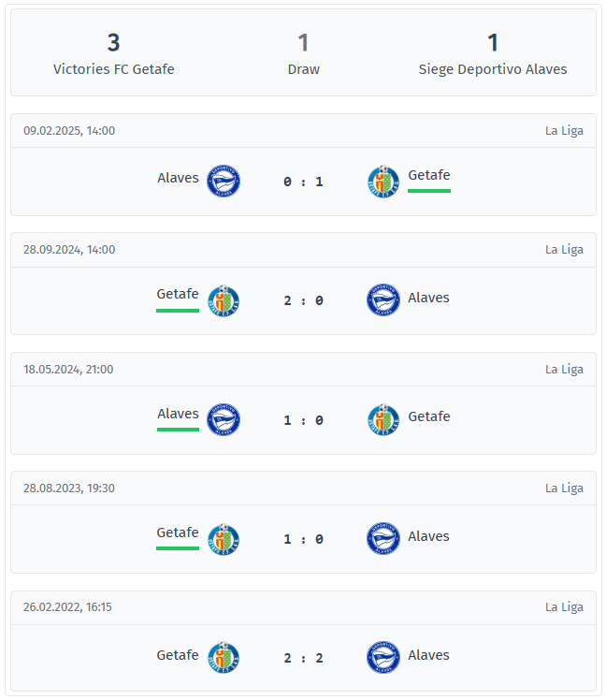Click the 3 Victories FC Getafe stat
This screenshot has width=606, height=700.
point(114,54)
